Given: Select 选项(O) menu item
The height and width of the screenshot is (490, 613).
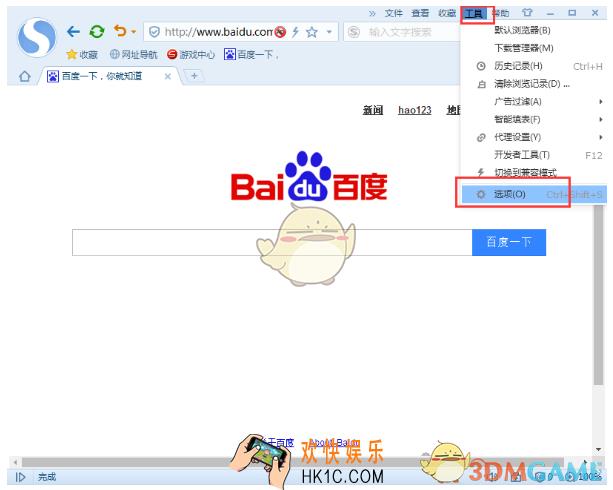Looking at the screenshot, I should [x=534, y=194].
